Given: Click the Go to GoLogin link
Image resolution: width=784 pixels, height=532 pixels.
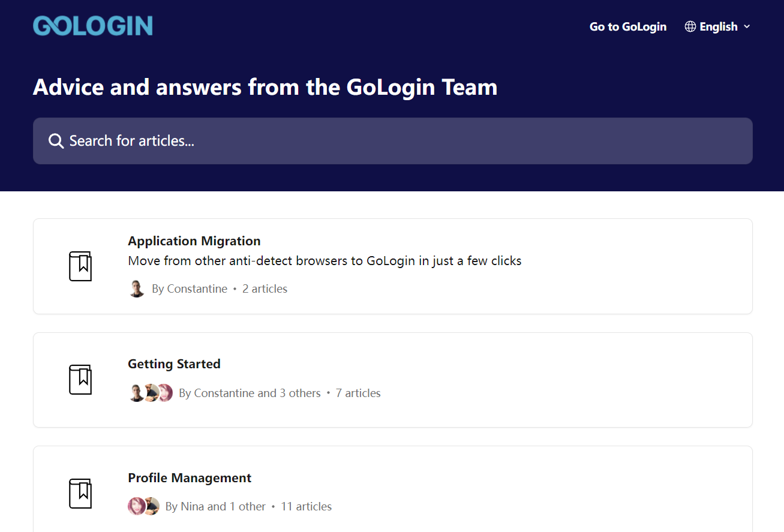Looking at the screenshot, I should [x=628, y=26].
